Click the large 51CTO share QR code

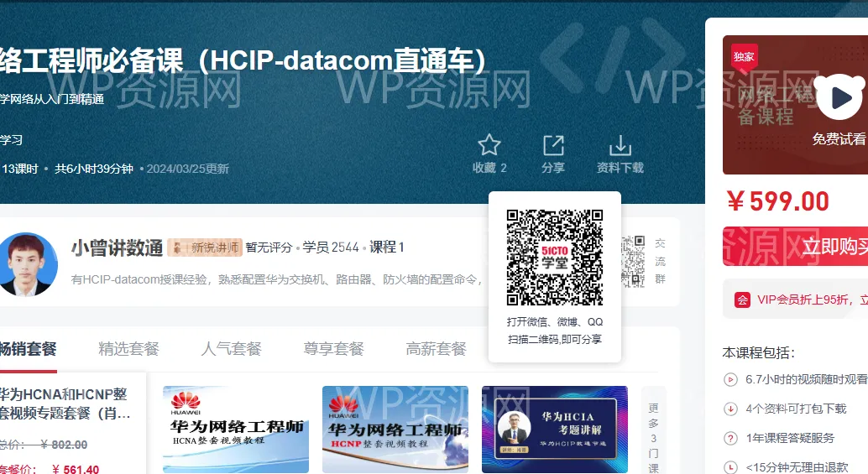click(x=555, y=258)
